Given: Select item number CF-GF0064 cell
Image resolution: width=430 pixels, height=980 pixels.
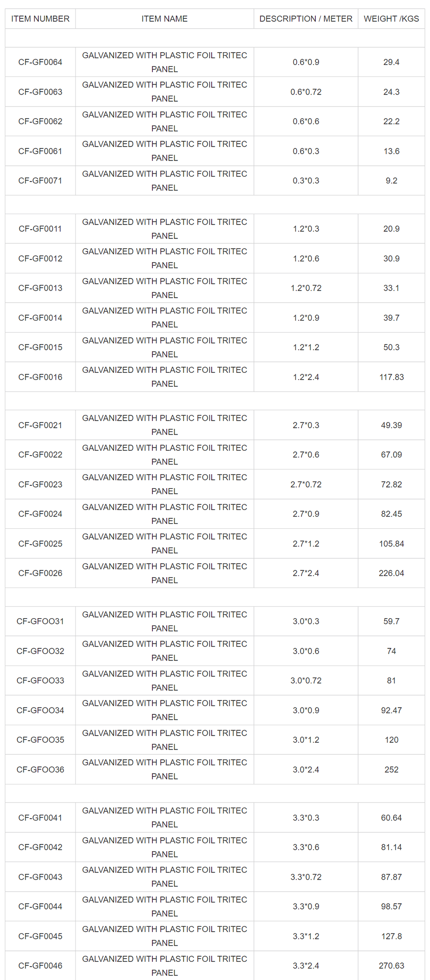Looking at the screenshot, I should tap(40, 62).
